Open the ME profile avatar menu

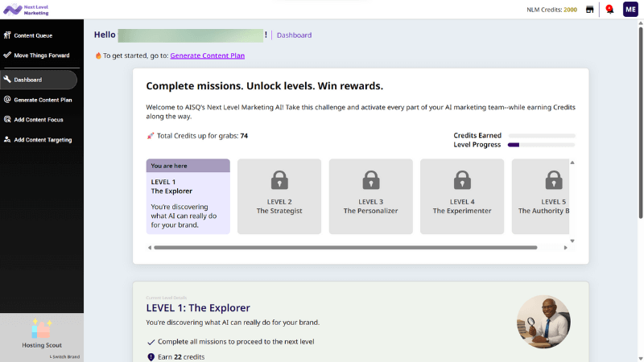pyautogui.click(x=630, y=10)
